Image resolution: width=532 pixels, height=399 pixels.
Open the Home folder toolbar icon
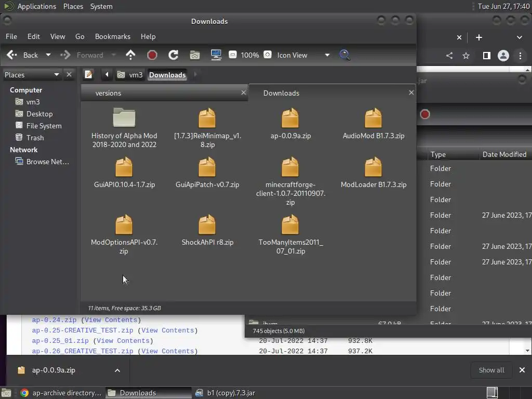[x=195, y=55]
